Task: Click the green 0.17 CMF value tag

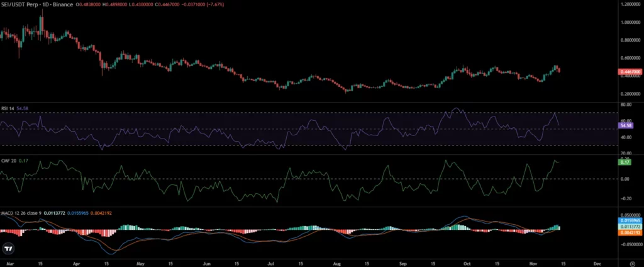Action: (x=625, y=162)
